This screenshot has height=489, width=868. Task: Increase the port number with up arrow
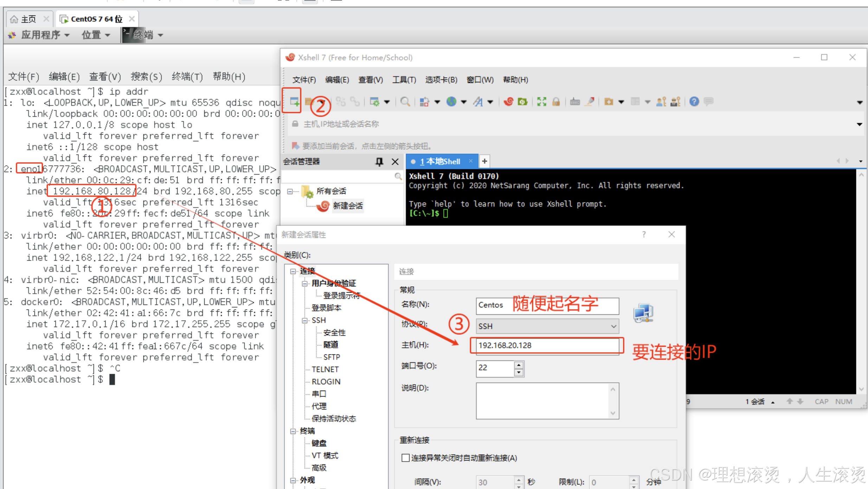click(x=519, y=365)
